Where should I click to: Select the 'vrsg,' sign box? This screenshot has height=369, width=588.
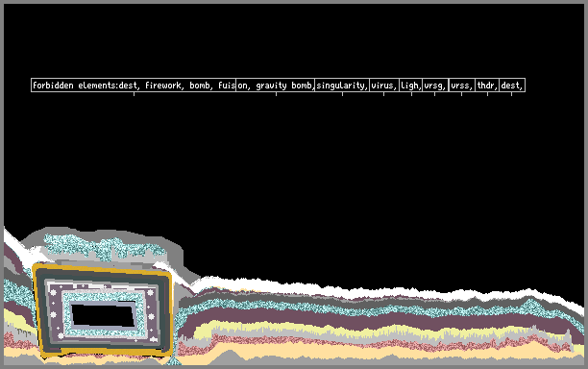[435, 86]
